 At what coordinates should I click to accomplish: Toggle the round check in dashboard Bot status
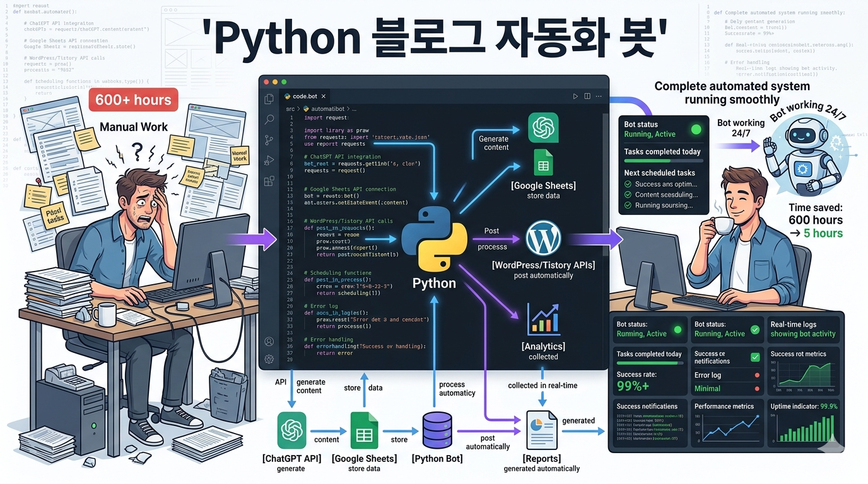[755, 330]
